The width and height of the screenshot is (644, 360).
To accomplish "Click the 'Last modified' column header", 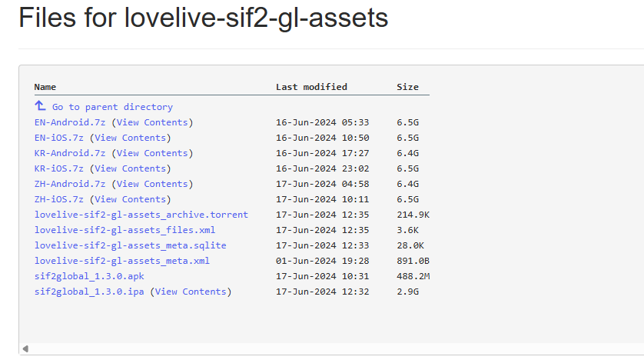I will pos(311,87).
